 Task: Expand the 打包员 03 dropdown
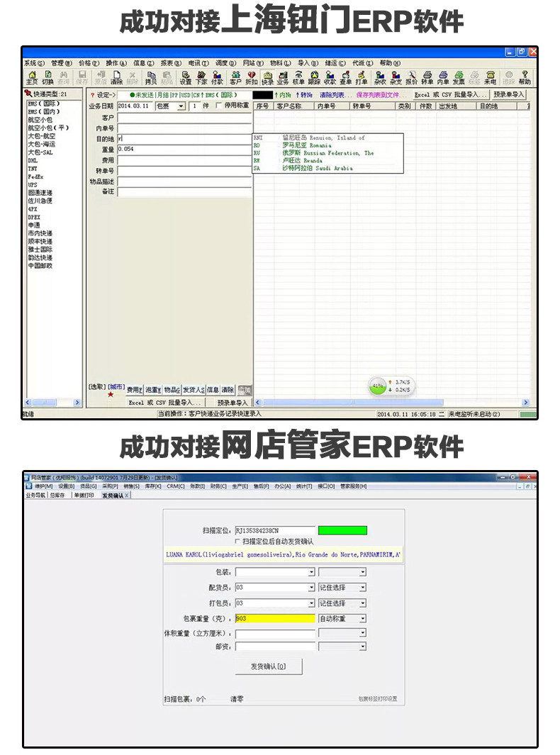[311, 603]
